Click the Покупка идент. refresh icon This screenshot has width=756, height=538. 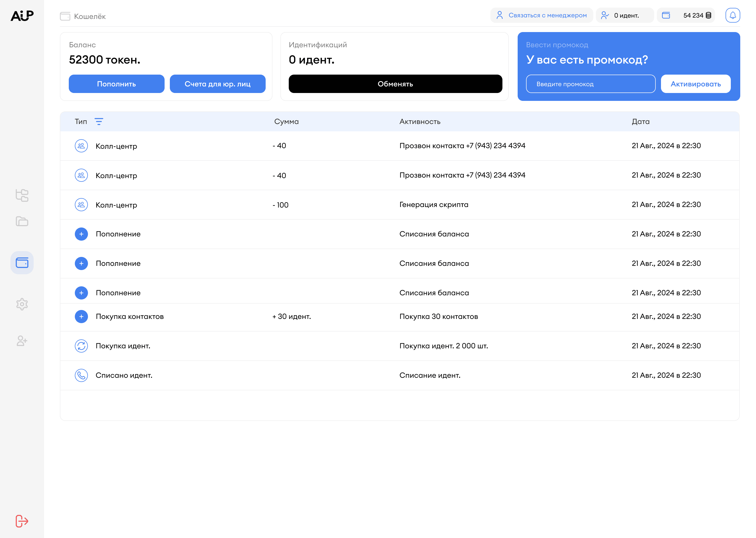pyautogui.click(x=81, y=346)
